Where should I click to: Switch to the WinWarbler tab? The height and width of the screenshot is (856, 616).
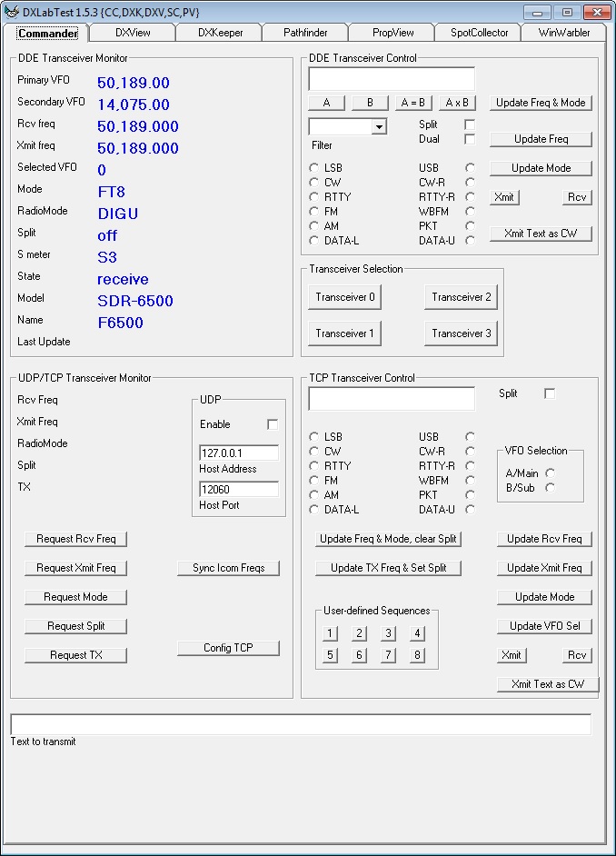tap(564, 33)
